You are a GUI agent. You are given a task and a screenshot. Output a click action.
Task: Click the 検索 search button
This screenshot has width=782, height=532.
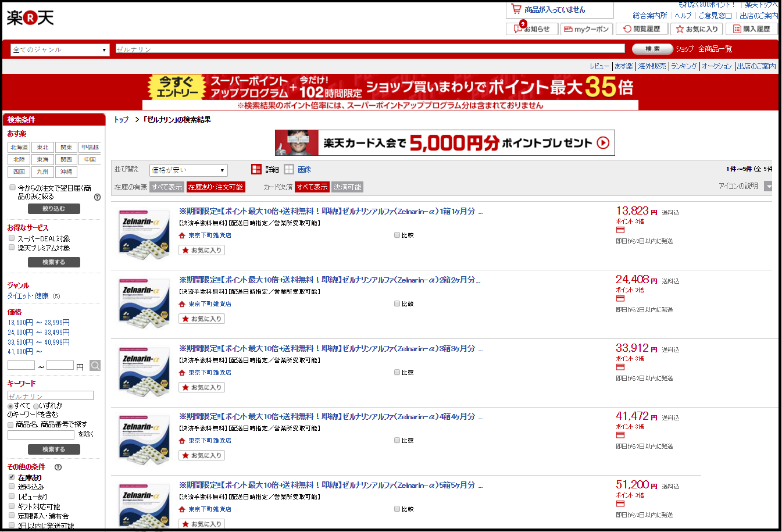pos(652,49)
